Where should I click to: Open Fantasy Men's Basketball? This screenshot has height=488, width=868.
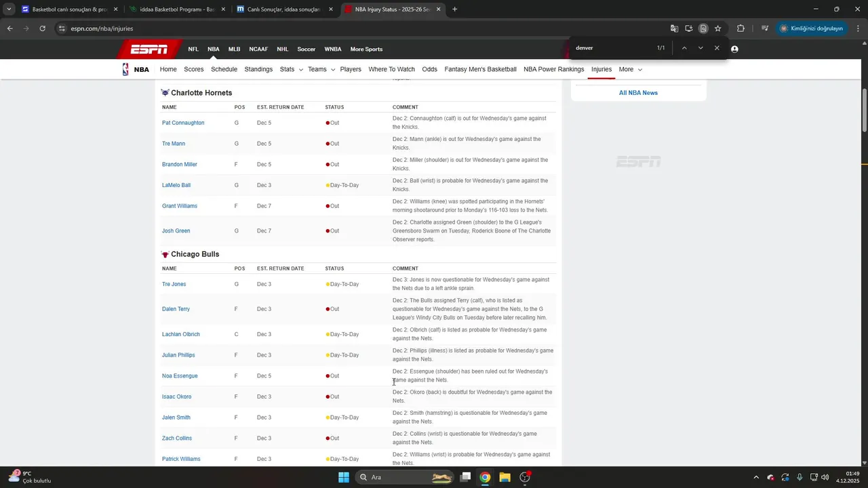tap(480, 69)
